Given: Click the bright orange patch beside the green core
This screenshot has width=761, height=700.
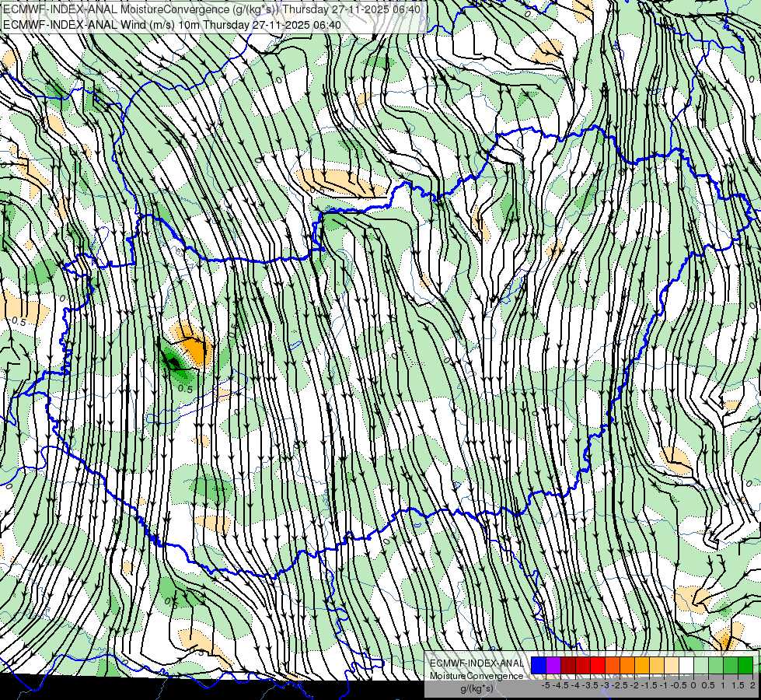Looking at the screenshot, I should 198,348.
